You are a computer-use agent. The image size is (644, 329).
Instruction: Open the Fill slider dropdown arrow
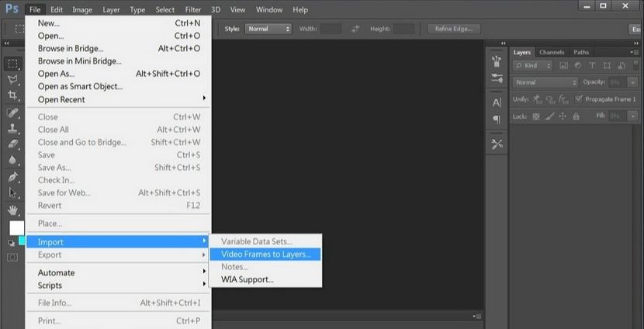point(633,116)
